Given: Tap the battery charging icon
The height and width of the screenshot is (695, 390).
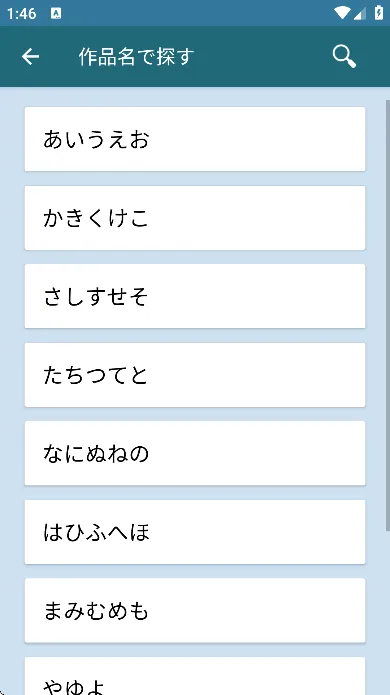Looking at the screenshot, I should click(x=379, y=13).
